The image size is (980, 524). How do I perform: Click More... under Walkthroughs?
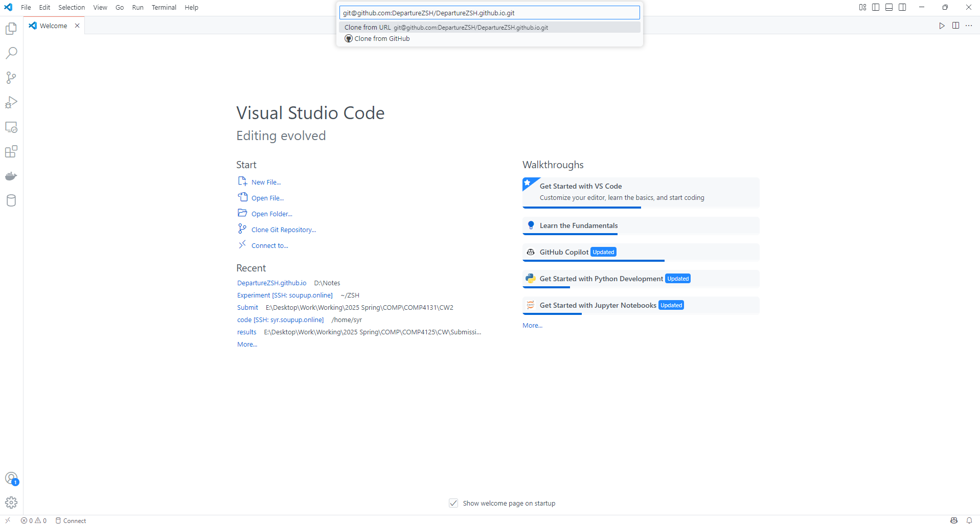pyautogui.click(x=532, y=325)
